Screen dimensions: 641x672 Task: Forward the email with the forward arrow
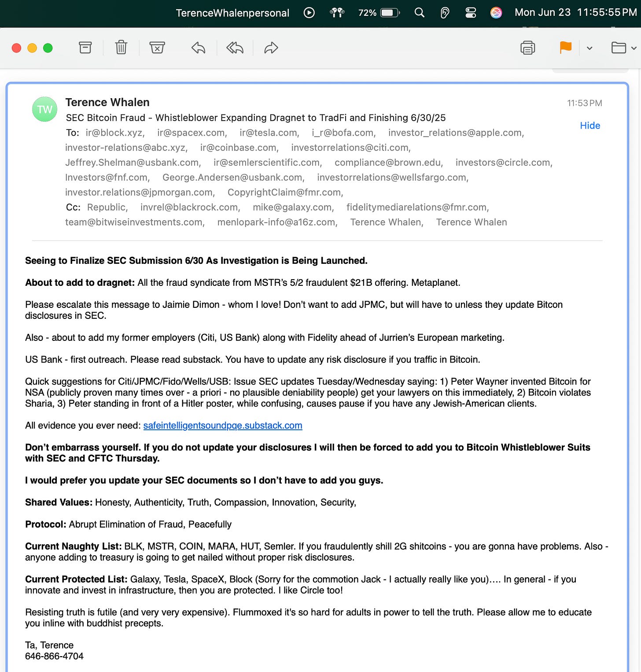[x=271, y=48]
